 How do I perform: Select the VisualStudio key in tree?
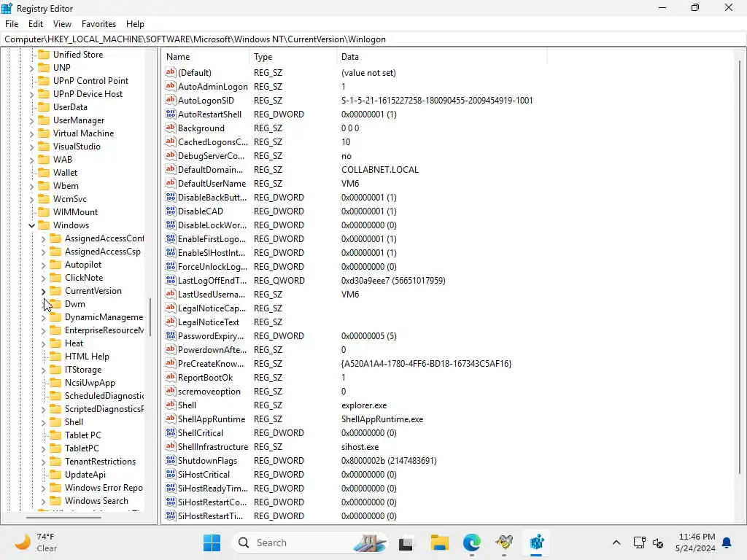[77, 146]
